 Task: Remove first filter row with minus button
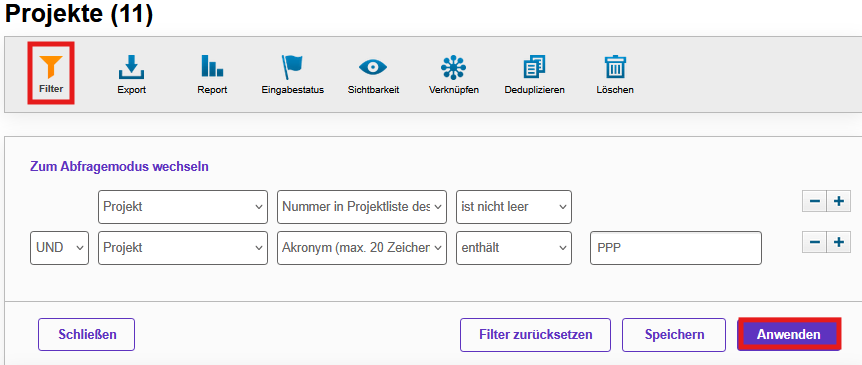click(815, 201)
